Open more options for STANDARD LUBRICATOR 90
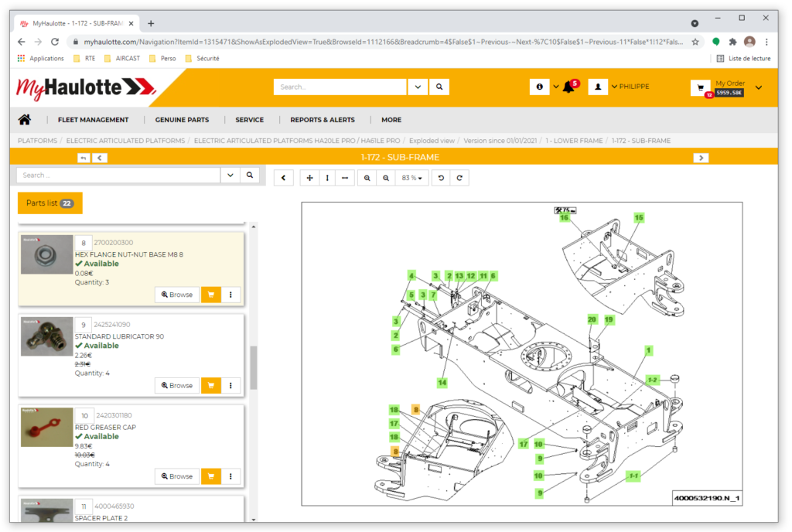The image size is (792, 532). (230, 385)
